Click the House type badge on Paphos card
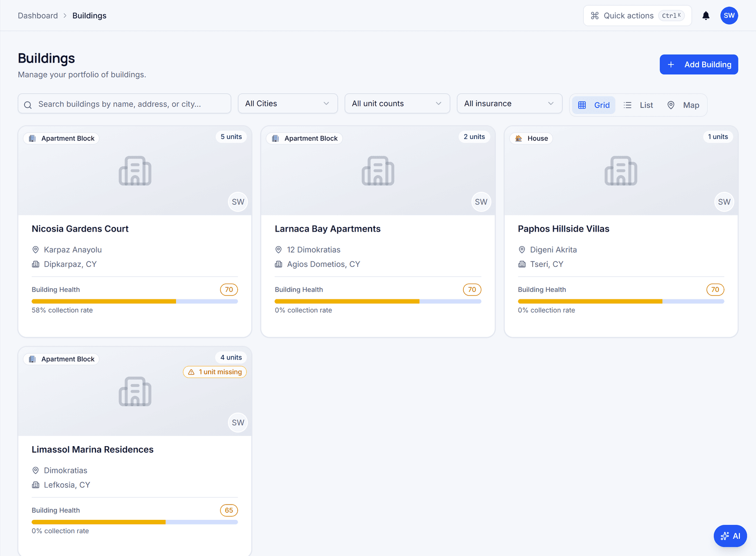 pos(531,139)
